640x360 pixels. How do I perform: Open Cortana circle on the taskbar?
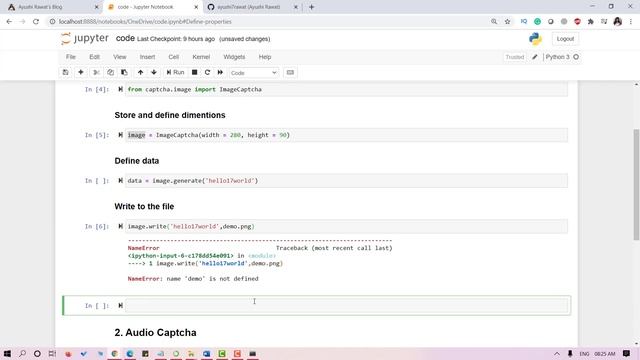37,353
